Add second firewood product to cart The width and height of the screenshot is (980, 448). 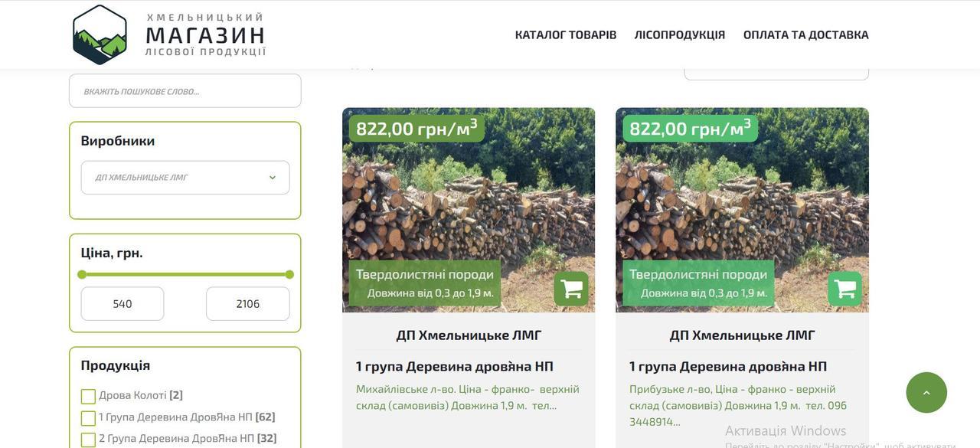pos(844,289)
